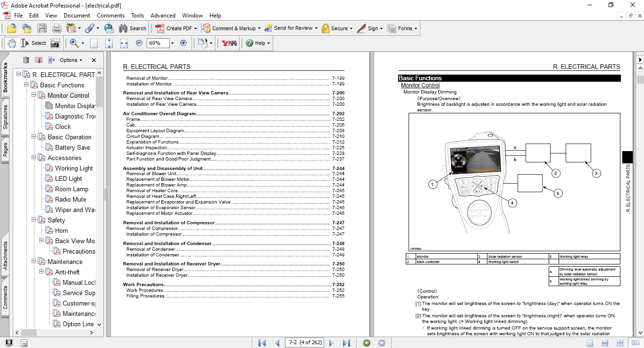This screenshot has height=348, width=644.
Task: Select the Hand tool
Action: point(11,43)
